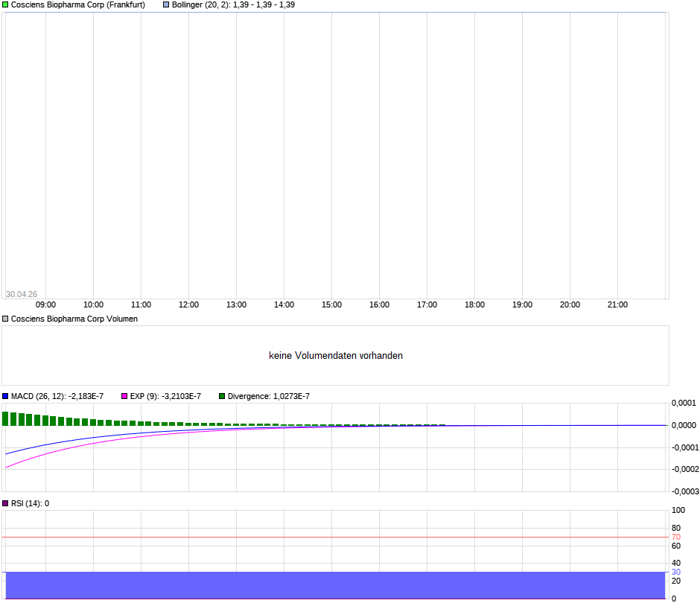Click the 17:00 time axis label

[427, 304]
